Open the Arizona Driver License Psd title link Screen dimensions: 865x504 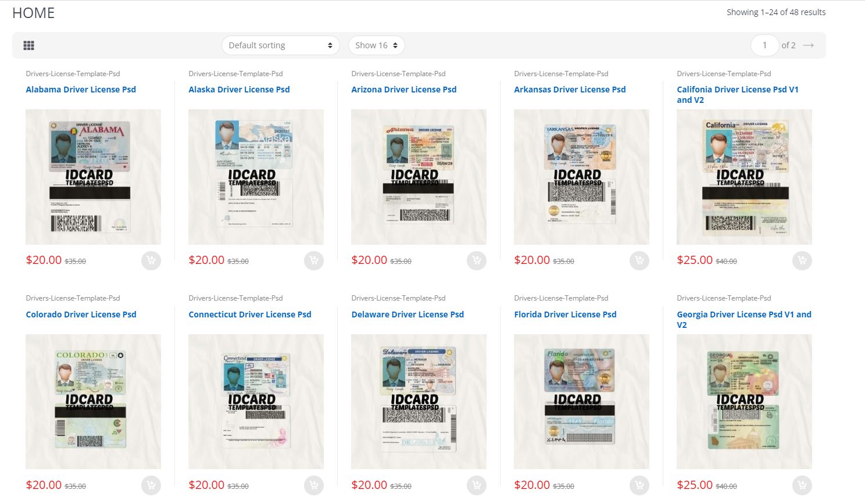point(403,90)
